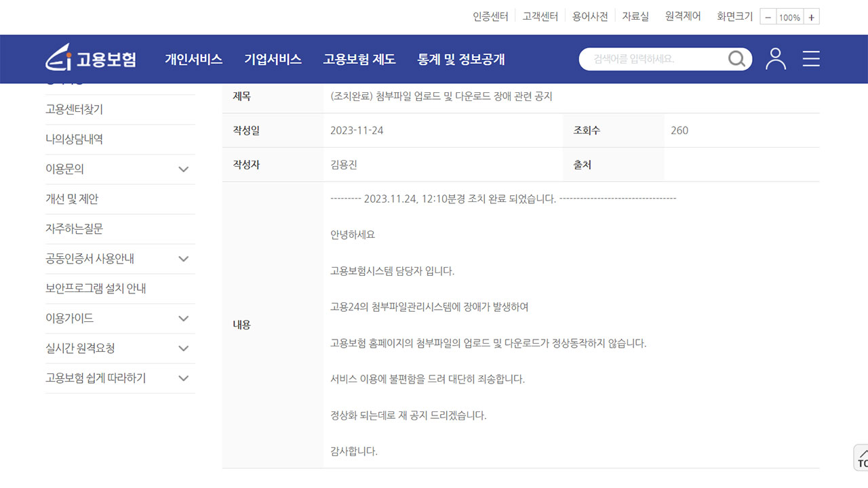Open the 기업서비스 menu
The width and height of the screenshot is (868, 488).
click(x=273, y=59)
